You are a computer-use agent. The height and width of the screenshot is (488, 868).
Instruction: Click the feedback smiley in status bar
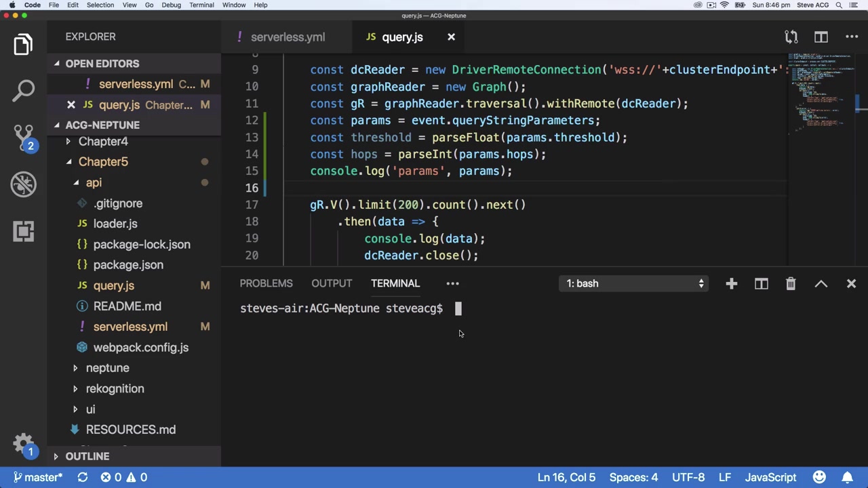[x=819, y=477]
